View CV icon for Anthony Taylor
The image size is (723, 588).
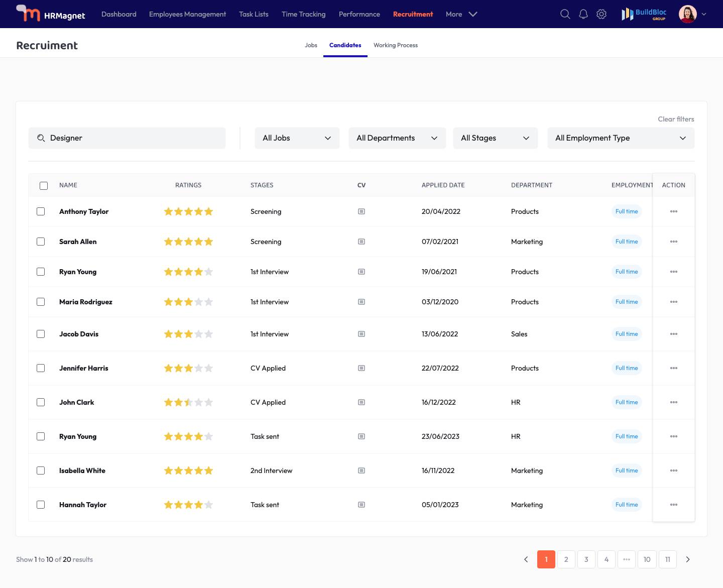click(x=361, y=211)
